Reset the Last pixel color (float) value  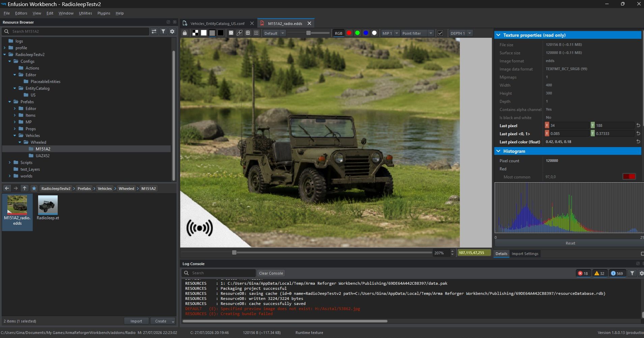click(638, 142)
